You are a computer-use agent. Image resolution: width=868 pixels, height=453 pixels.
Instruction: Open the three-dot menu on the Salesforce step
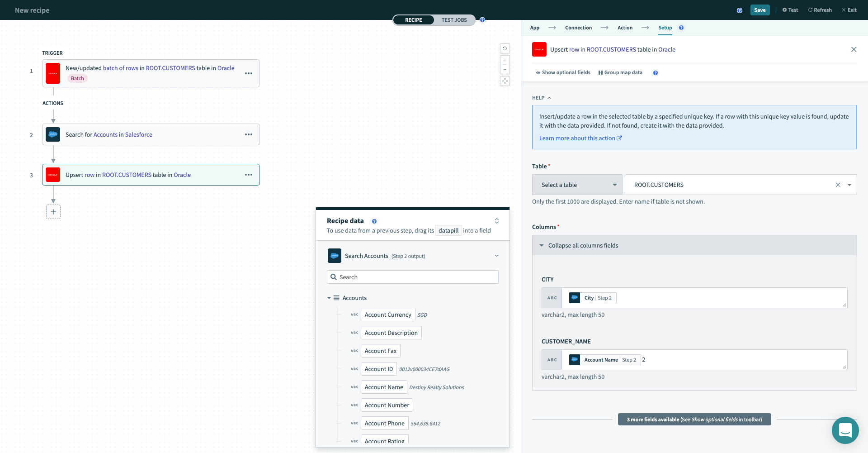(249, 134)
